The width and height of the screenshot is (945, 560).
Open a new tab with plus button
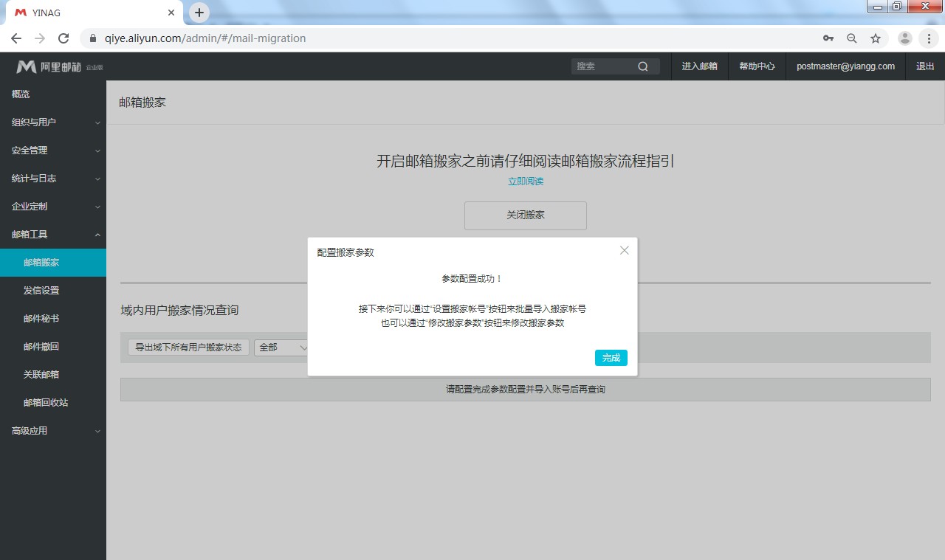click(x=199, y=13)
